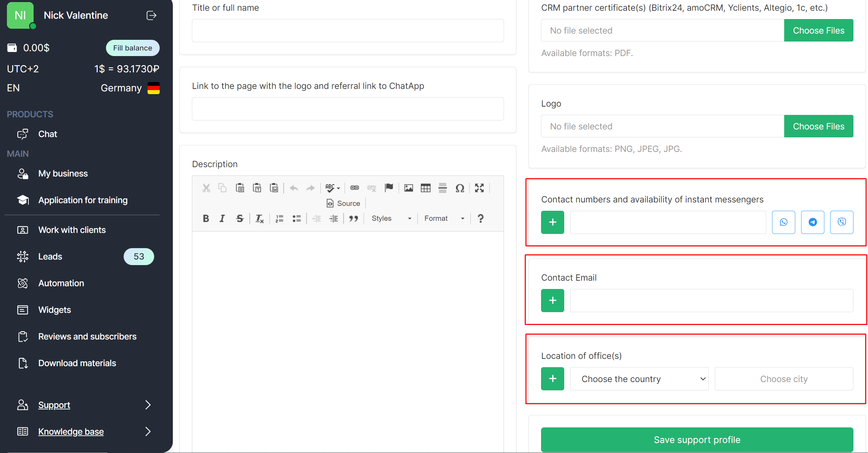The width and height of the screenshot is (868, 453).
Task: Click Choose Files for Logo
Action: 818,126
